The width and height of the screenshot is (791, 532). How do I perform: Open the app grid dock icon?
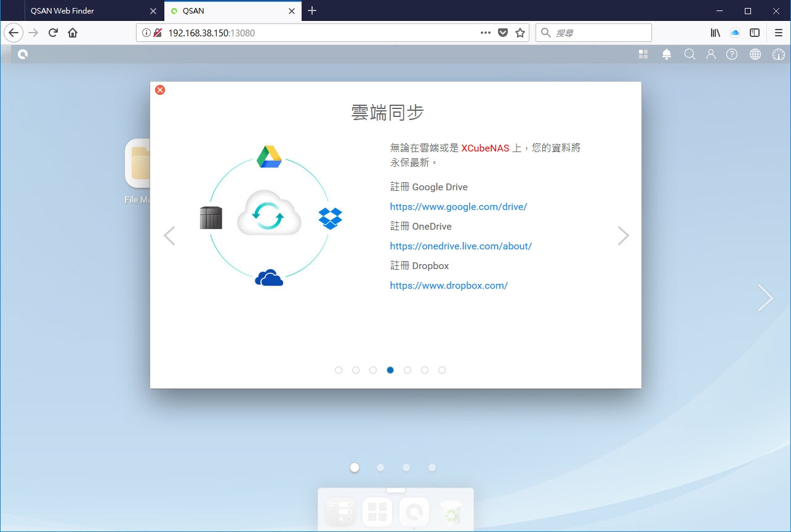tap(377, 512)
